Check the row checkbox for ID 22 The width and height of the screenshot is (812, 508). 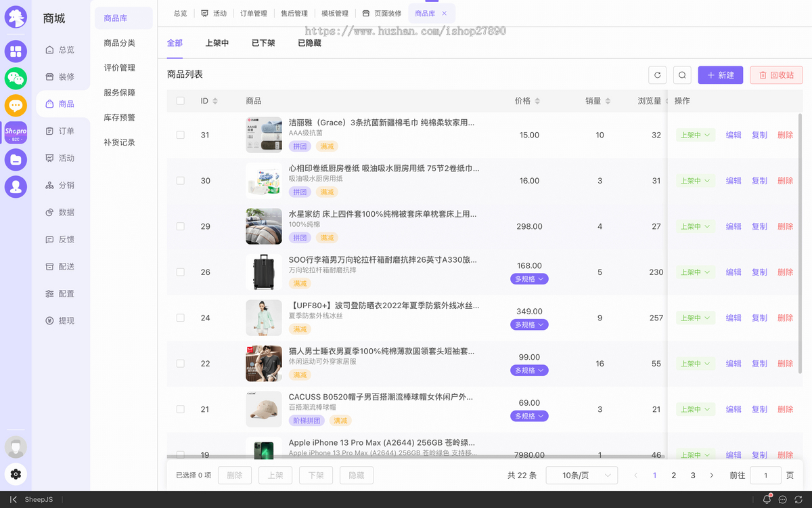tap(180, 364)
